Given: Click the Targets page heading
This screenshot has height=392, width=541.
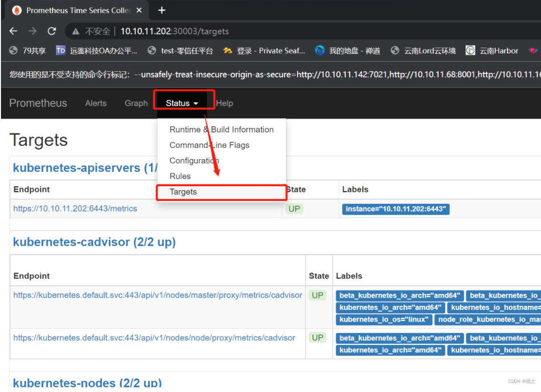Looking at the screenshot, I should (x=38, y=140).
